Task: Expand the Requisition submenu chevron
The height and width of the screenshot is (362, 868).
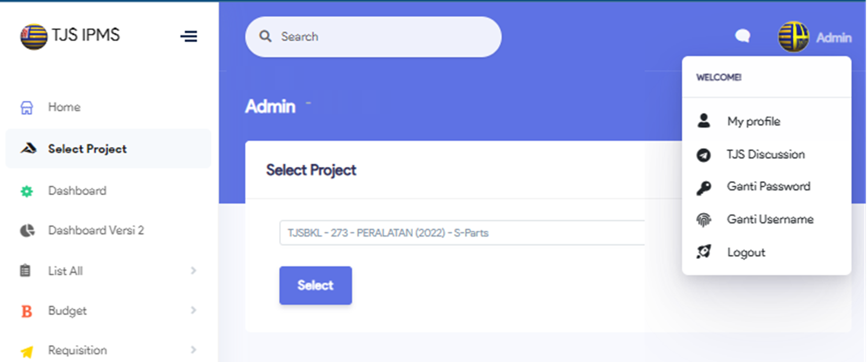Action: click(x=193, y=350)
